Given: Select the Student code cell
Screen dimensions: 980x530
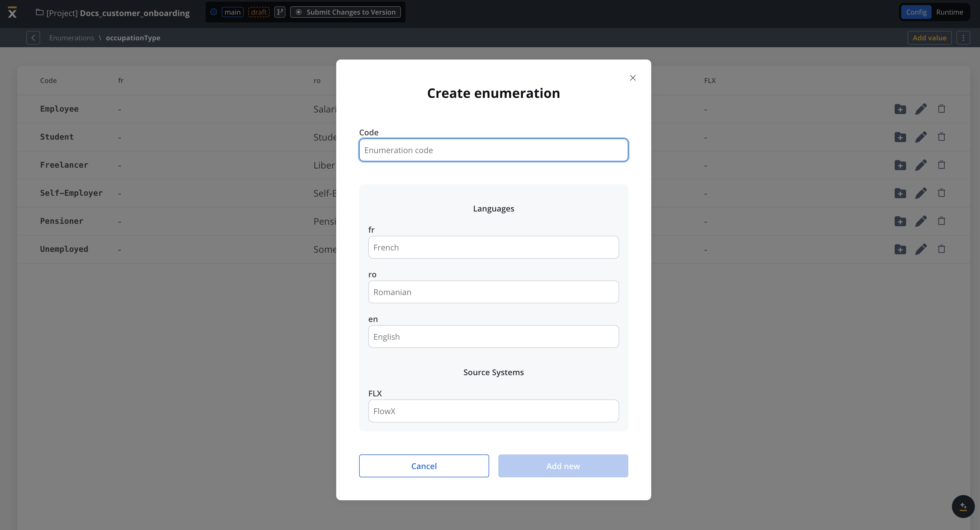Looking at the screenshot, I should 57,137.
